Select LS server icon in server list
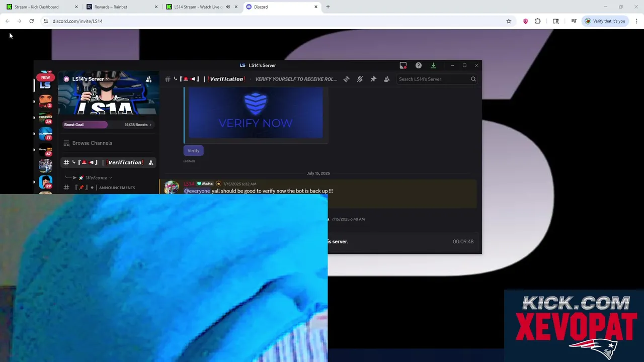Image resolution: width=644 pixels, height=362 pixels. click(45, 86)
